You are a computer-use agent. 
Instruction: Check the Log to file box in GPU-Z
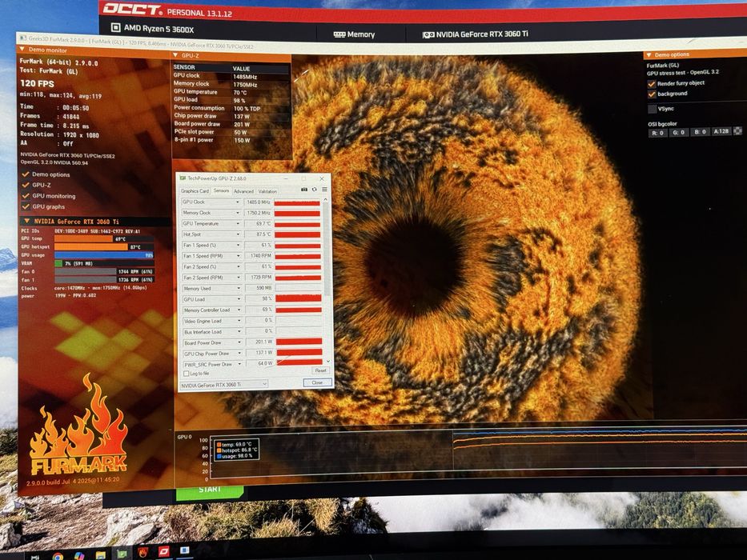point(187,374)
